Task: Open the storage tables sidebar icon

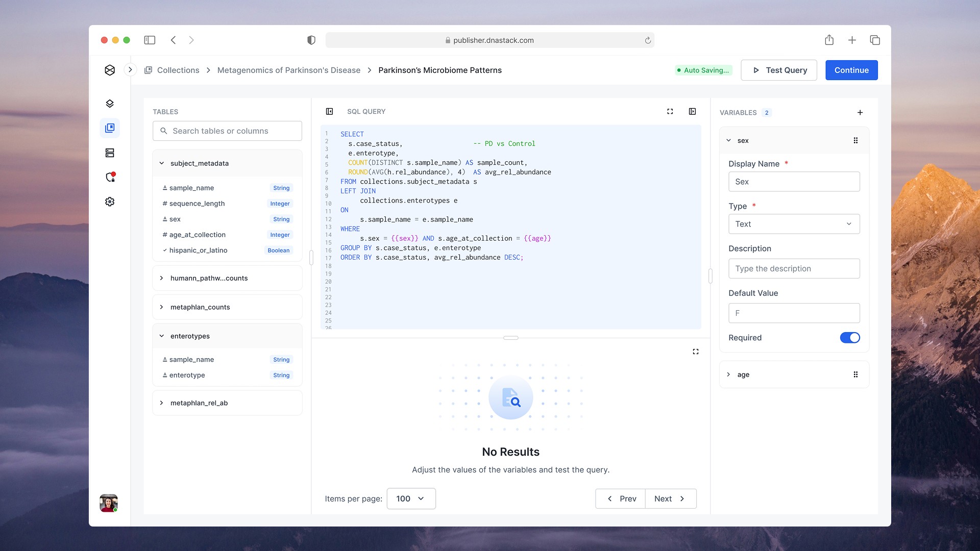Action: pos(110,153)
